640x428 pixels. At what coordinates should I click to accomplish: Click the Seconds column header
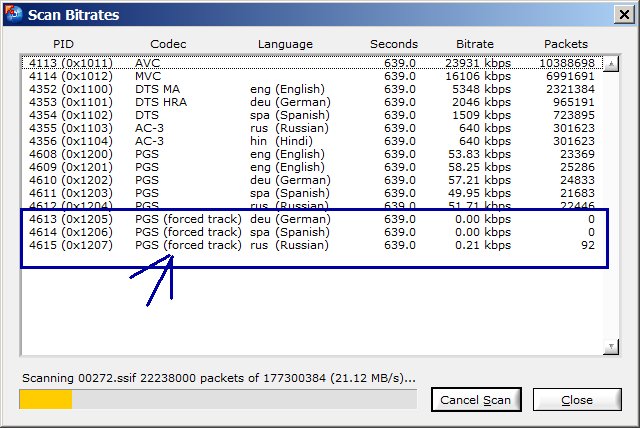pyautogui.click(x=394, y=44)
